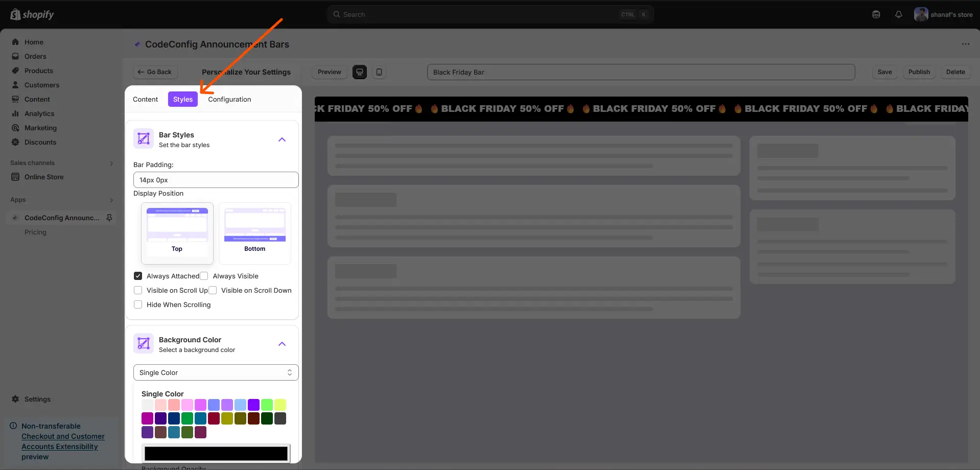
Task: Open the Content tab
Action: [x=146, y=99]
